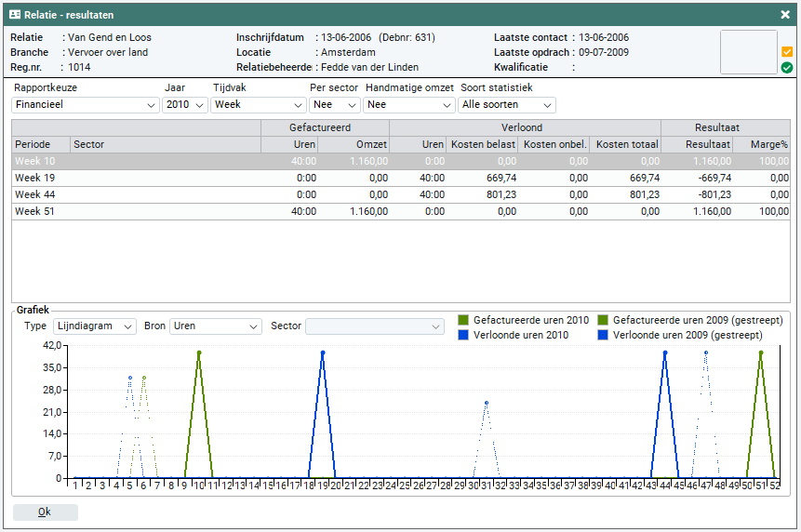Click the green circle checkmark icon

click(x=787, y=67)
